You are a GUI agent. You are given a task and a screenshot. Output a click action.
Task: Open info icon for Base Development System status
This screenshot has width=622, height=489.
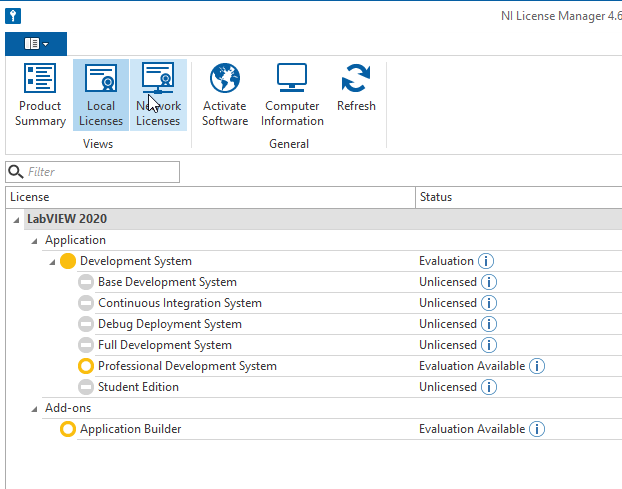coord(489,282)
